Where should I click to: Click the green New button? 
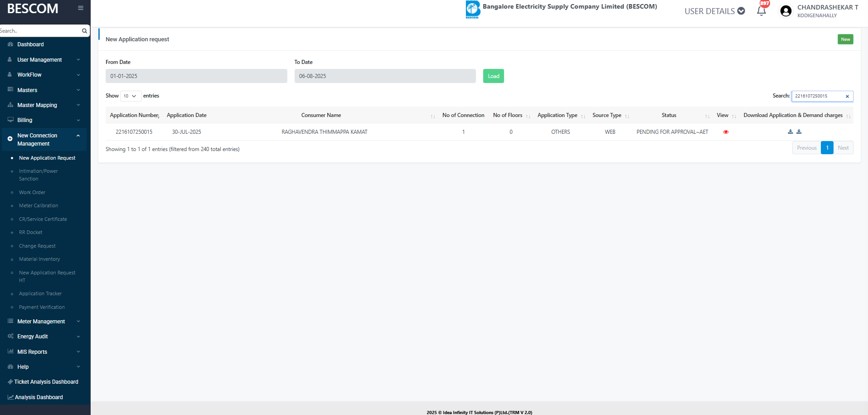[845, 39]
